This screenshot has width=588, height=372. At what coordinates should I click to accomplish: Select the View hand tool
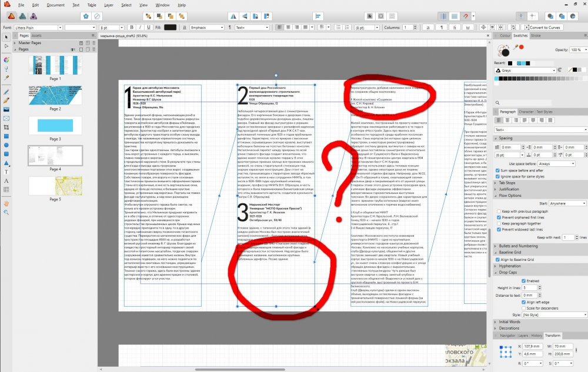coord(6,203)
